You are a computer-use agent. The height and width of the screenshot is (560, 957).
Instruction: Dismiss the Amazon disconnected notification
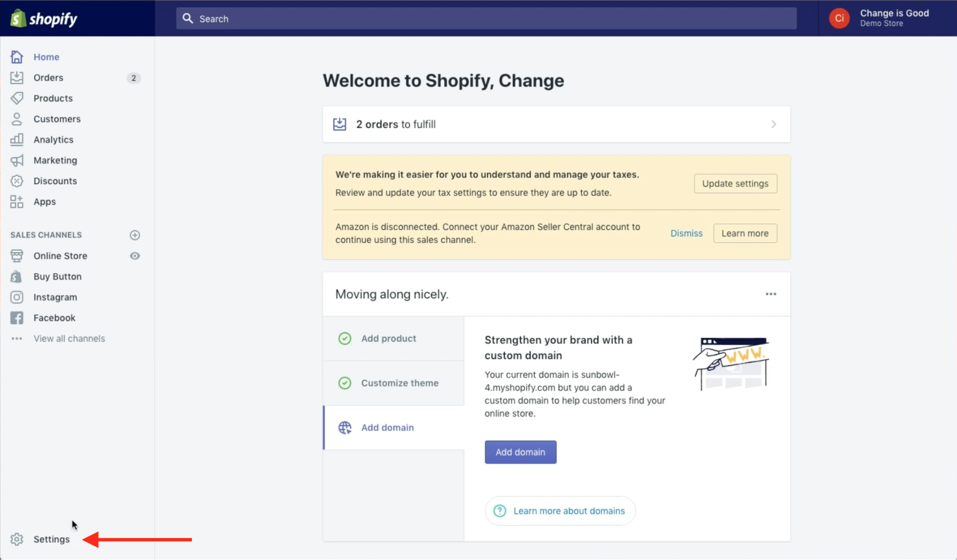pyautogui.click(x=687, y=233)
